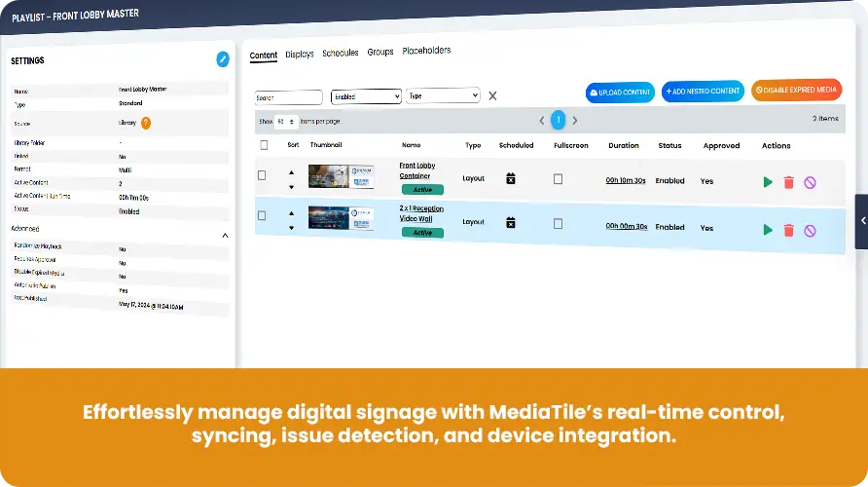The height and width of the screenshot is (487, 868).
Task: Open the Front Lobby Container schedule calendar icon
Action: tap(511, 178)
